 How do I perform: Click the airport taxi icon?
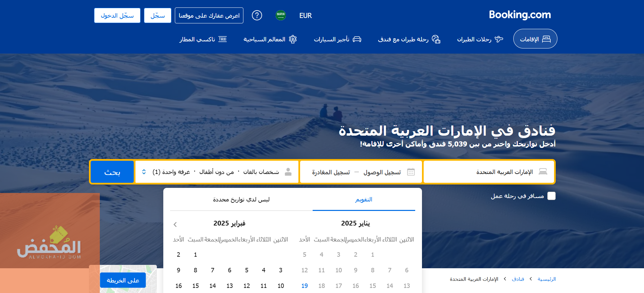[x=223, y=39]
